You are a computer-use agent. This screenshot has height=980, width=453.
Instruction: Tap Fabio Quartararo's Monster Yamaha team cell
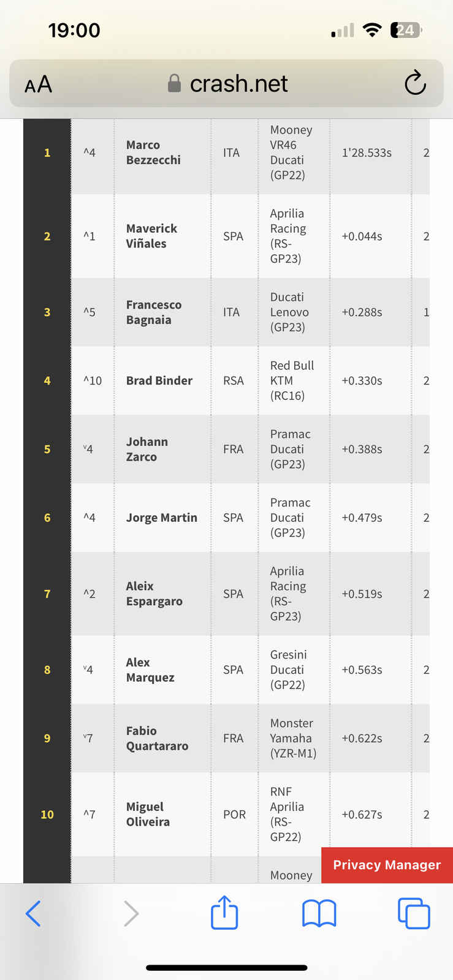(294, 738)
